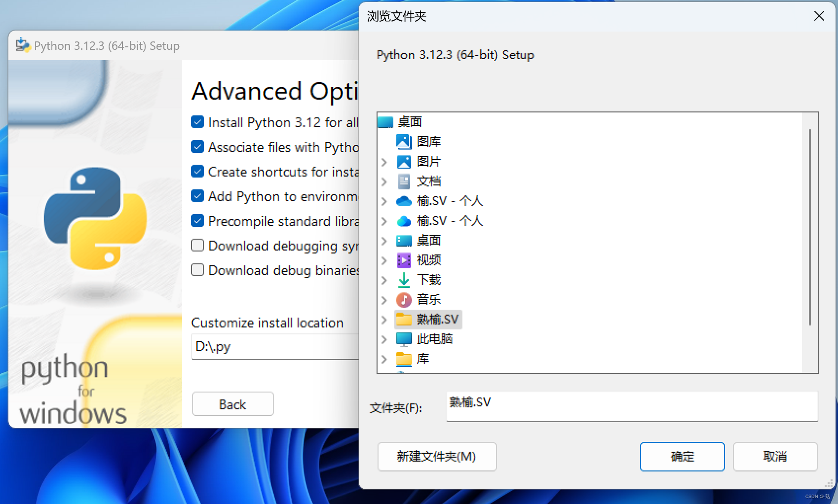This screenshot has width=838, height=504.
Task: Click the 熟榆.SV yellow folder icon
Action: click(x=404, y=320)
